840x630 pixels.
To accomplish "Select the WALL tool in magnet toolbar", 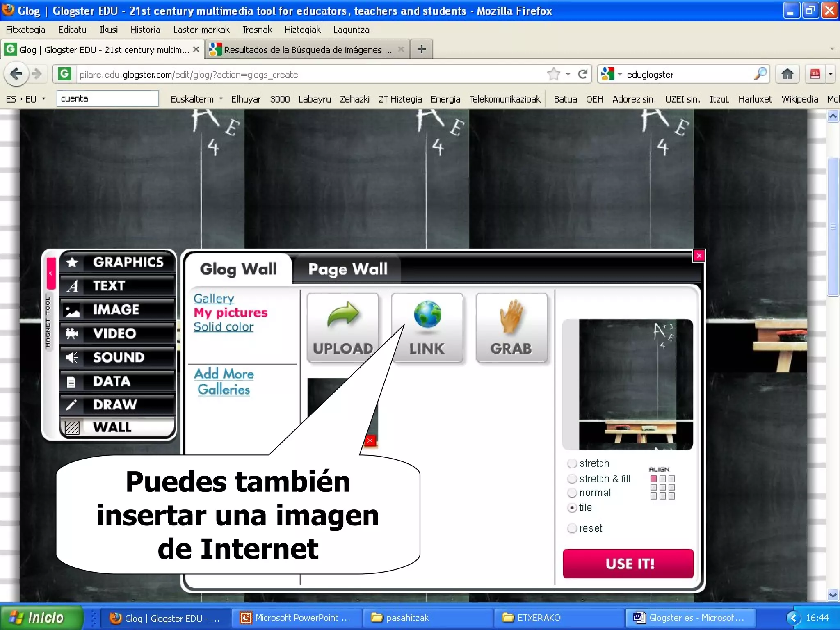I will 117,427.
